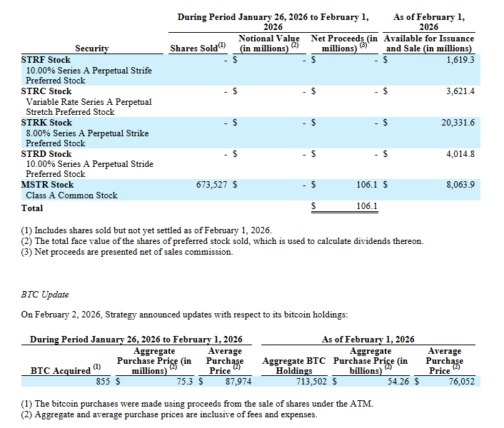Screen dimensions: 504x428
Task: Click the 'Available for Issuance' header
Action: tap(429, 44)
